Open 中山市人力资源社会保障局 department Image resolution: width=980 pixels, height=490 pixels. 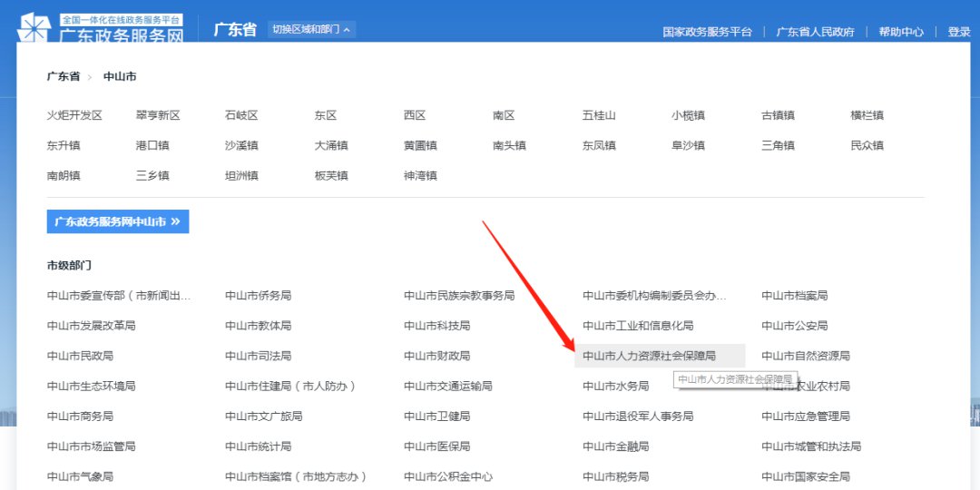click(x=649, y=356)
